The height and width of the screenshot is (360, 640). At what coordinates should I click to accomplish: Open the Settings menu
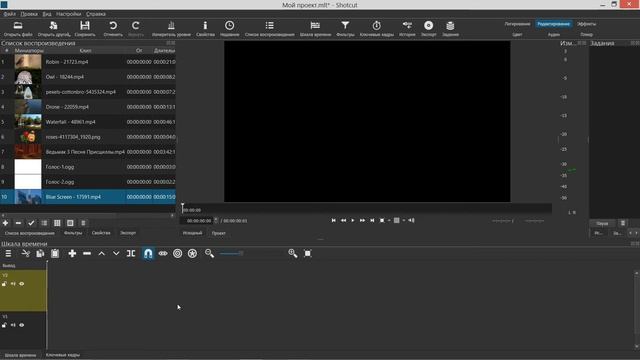[x=69, y=14]
